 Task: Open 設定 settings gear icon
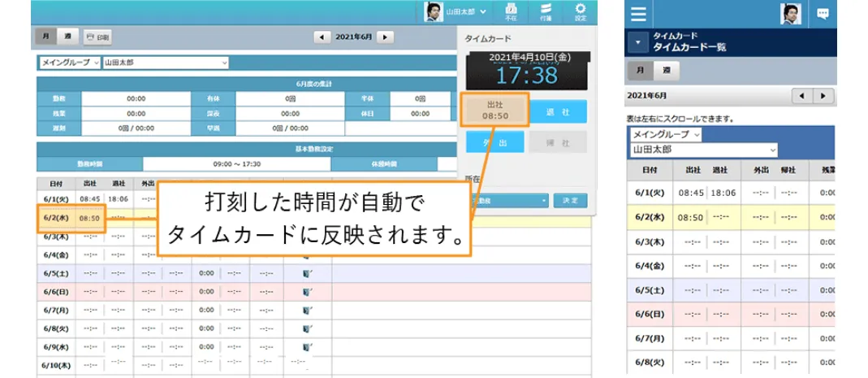tap(580, 11)
